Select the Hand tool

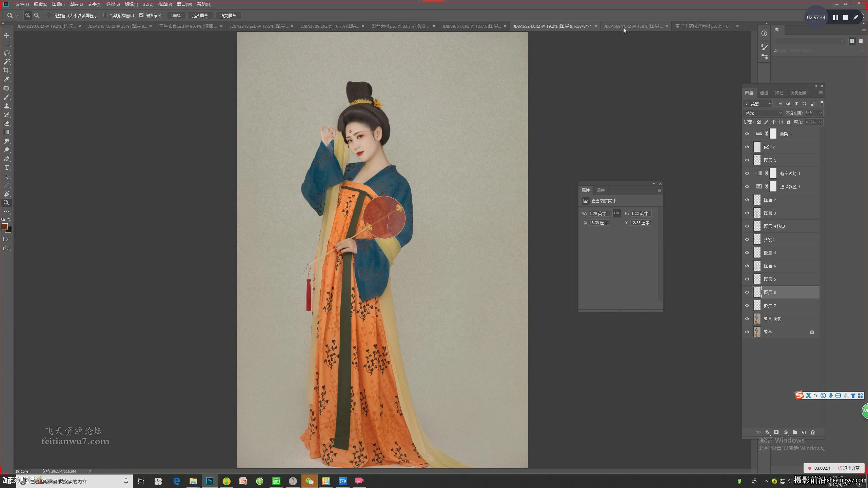pos(6,194)
